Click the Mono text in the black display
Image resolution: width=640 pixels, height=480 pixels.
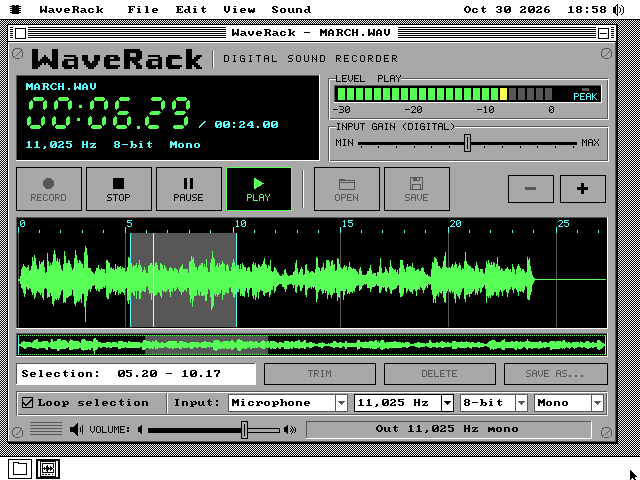click(185, 144)
